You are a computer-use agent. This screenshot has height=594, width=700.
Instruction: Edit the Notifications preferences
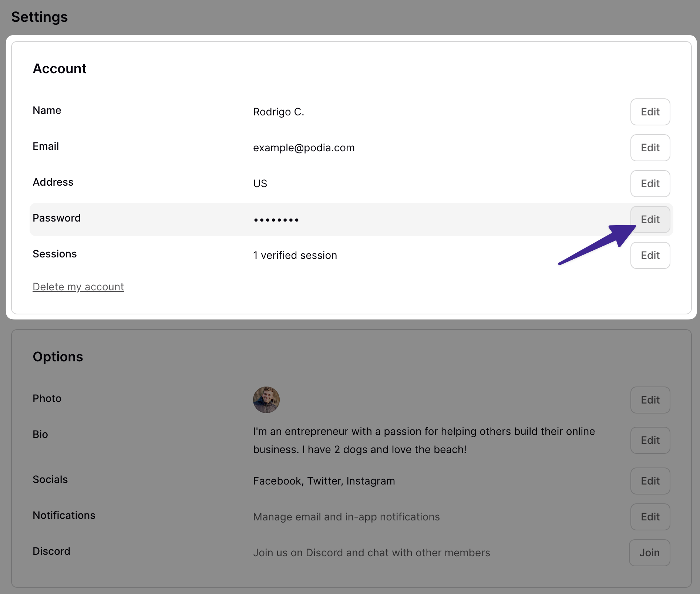tap(650, 517)
